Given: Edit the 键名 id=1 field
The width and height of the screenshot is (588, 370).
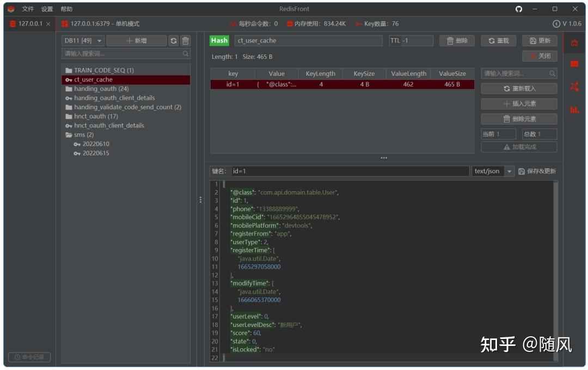Looking at the screenshot, I should pos(350,171).
